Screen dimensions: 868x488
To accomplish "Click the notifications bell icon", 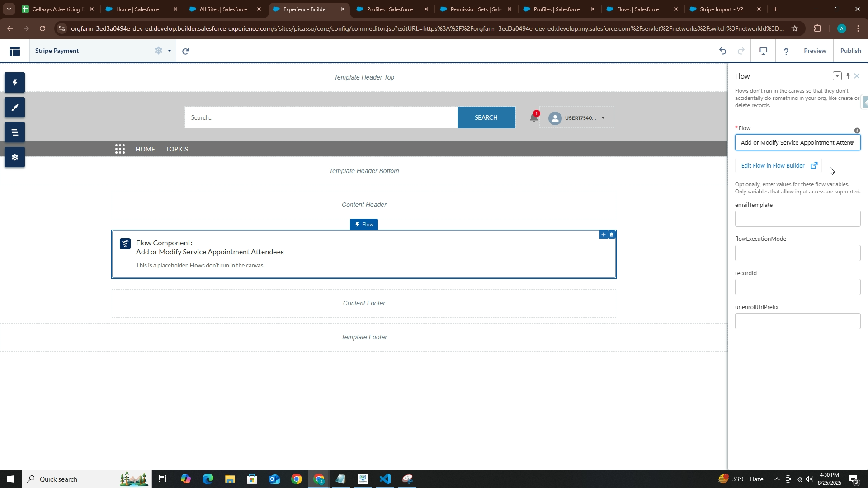I will coord(533,118).
